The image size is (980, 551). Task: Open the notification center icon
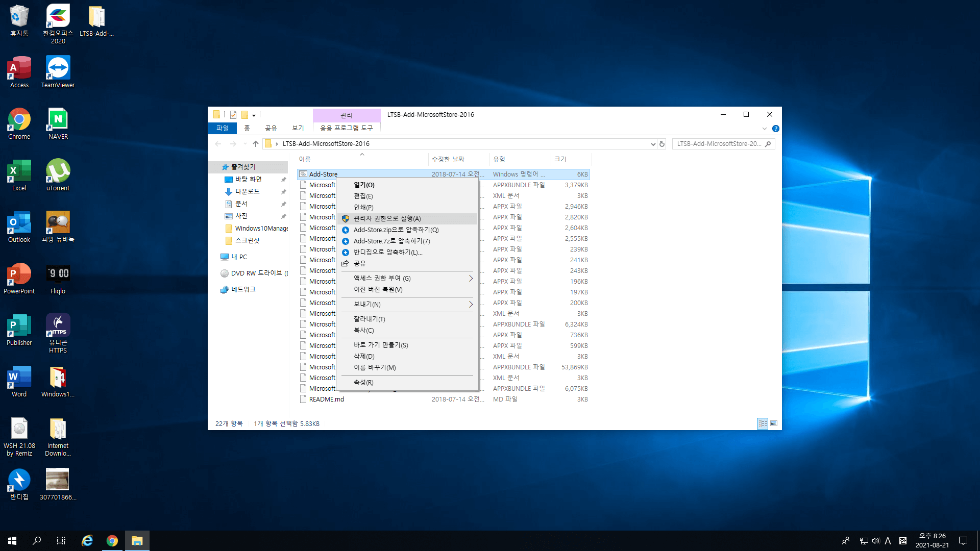click(x=963, y=541)
